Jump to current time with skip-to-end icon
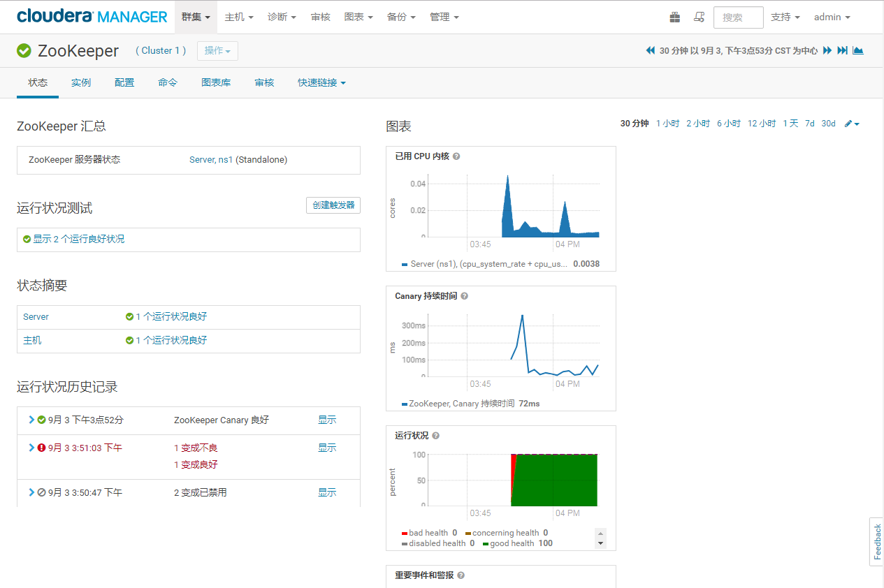The height and width of the screenshot is (588, 884). tap(843, 50)
